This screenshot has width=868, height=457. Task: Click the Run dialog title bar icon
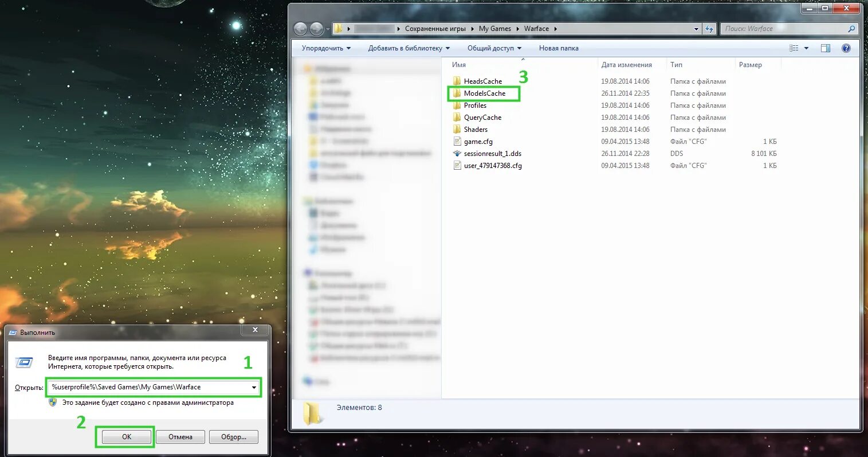[13, 333]
